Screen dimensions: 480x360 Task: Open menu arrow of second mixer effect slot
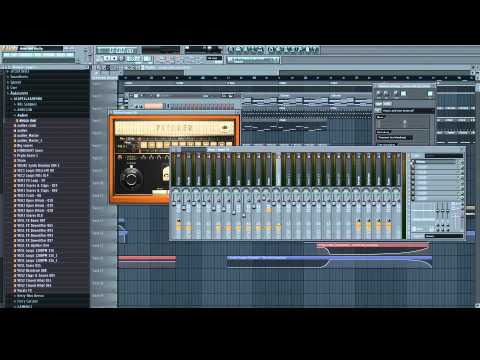[414, 167]
